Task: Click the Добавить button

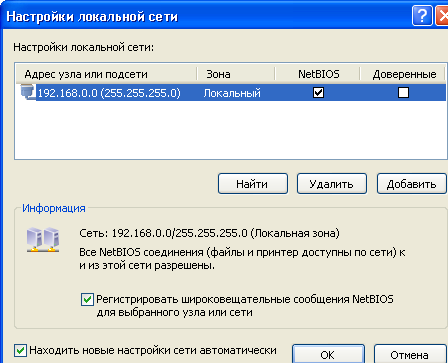Action: coord(412,184)
